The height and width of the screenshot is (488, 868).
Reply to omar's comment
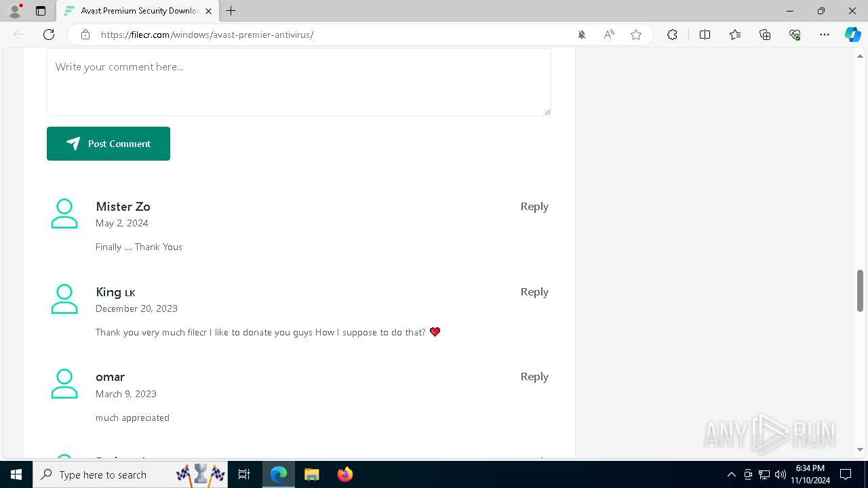pyautogui.click(x=534, y=377)
